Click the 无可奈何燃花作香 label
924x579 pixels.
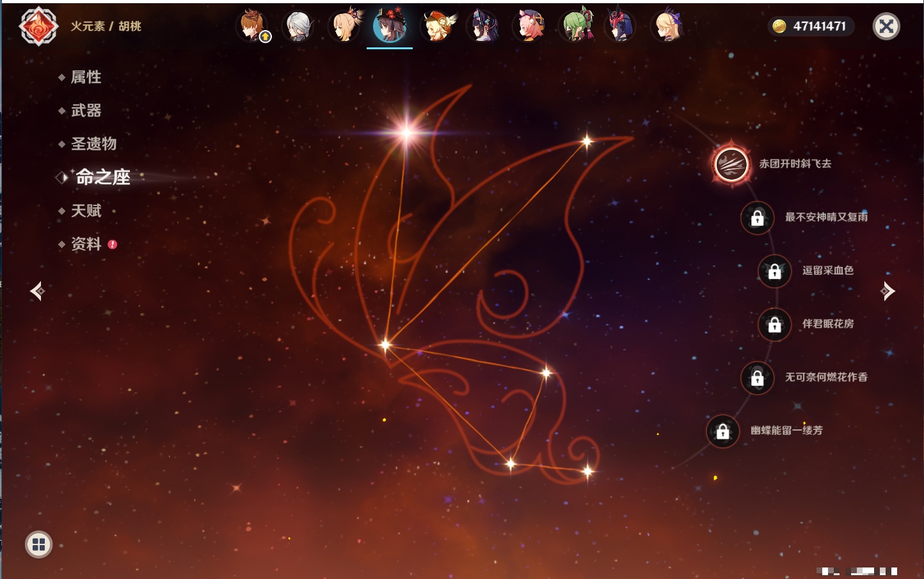coord(826,377)
